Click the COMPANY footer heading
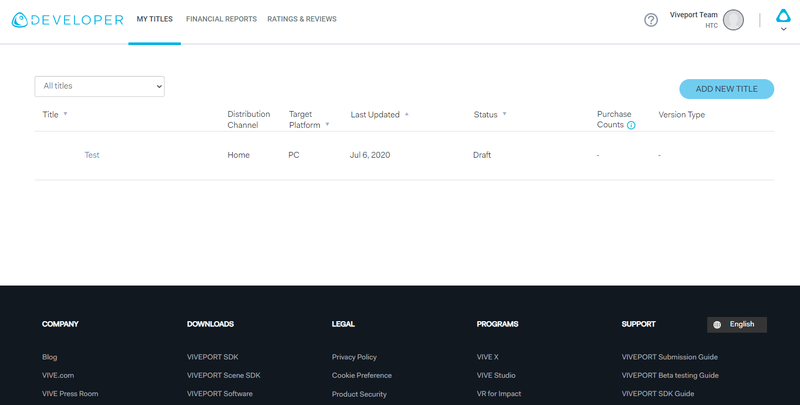800x405 pixels. tap(60, 324)
